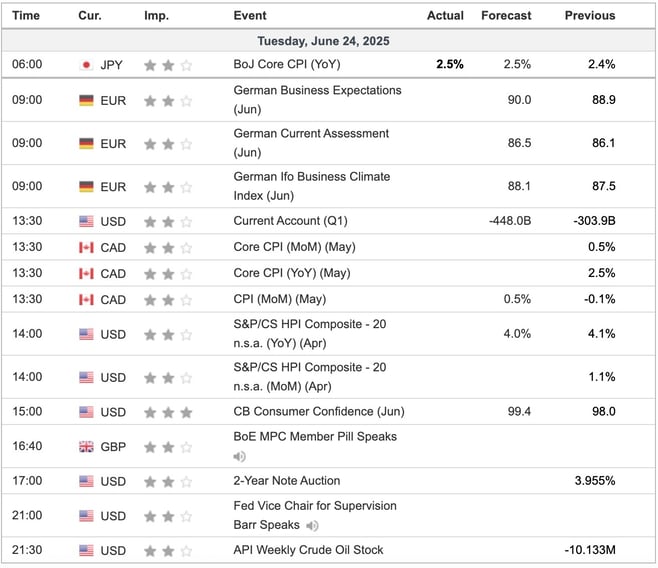Click the Canada flag in Core CPI (YoY) row

click(86, 274)
